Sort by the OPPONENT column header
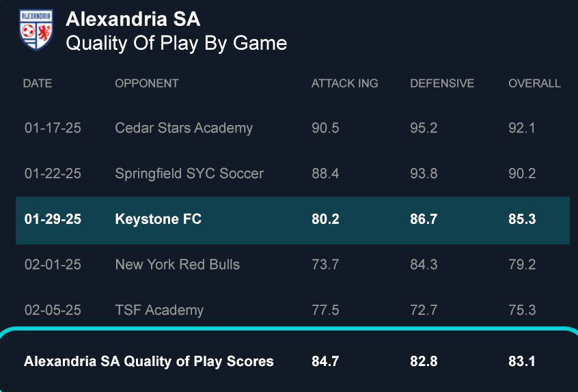 click(147, 83)
